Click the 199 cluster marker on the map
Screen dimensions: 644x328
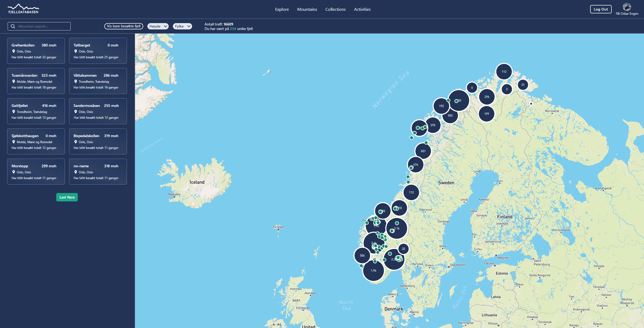click(486, 114)
